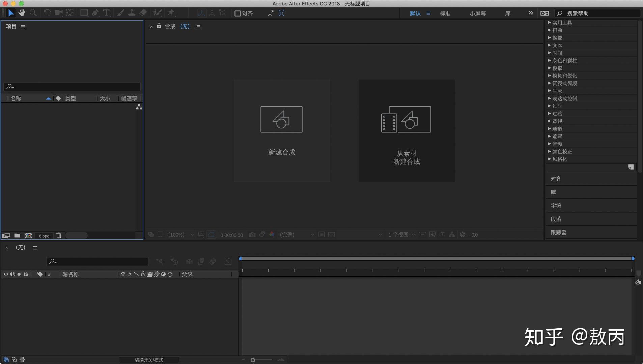Viewport: 643px width, 364px height.
Task: Select the Zoom magnifier tool
Action: (x=33, y=13)
